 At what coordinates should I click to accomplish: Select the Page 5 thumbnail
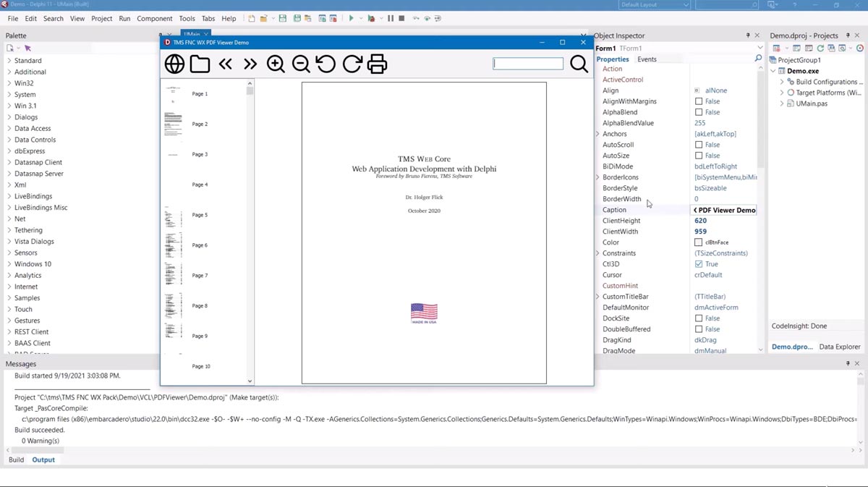pyautogui.click(x=174, y=215)
